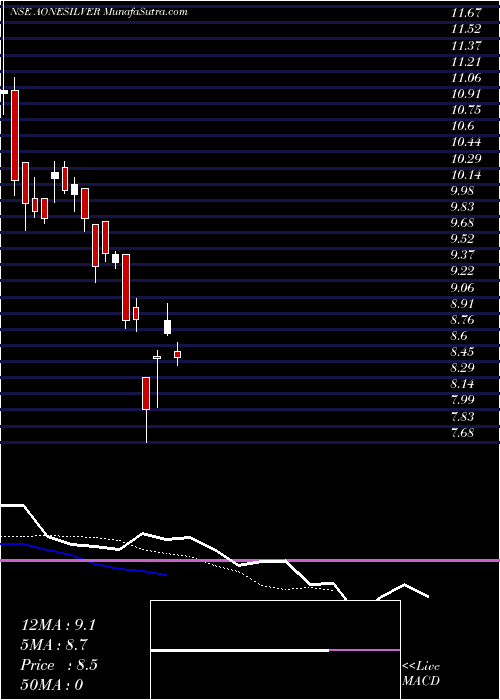Click the 7.68 price axis label
Image resolution: width=500 pixels, height=700 pixels.
463,433
